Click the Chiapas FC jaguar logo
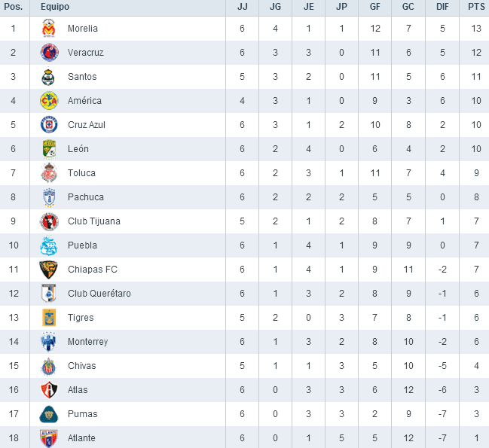This screenshot has width=489, height=448. (x=49, y=270)
